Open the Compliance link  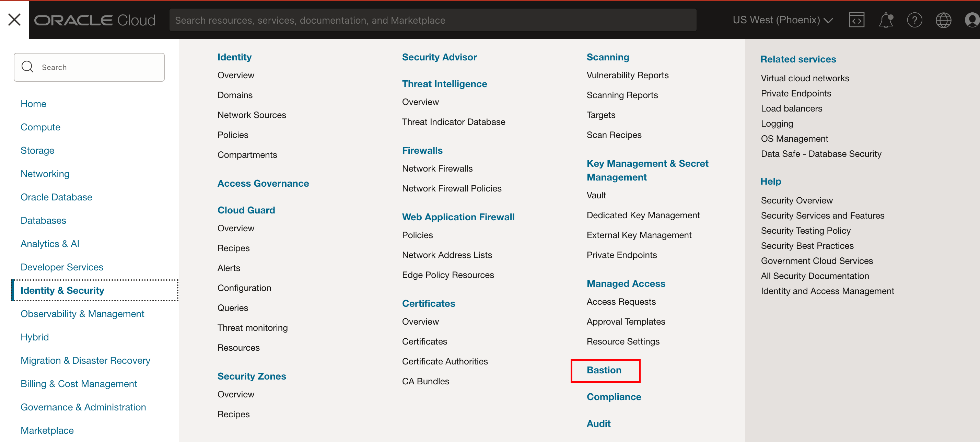(614, 397)
